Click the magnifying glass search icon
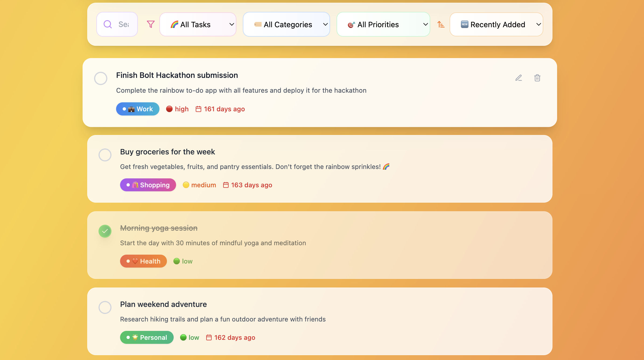The height and width of the screenshot is (360, 644). pos(108,24)
